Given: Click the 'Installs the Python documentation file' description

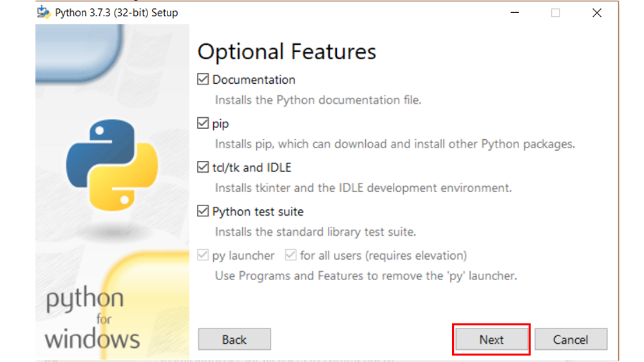Looking at the screenshot, I should [317, 100].
